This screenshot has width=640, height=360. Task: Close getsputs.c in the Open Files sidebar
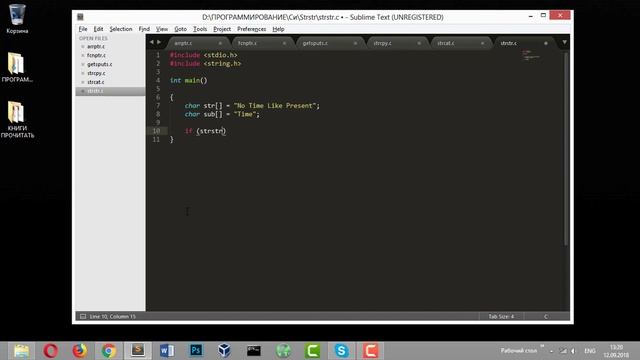[83, 64]
